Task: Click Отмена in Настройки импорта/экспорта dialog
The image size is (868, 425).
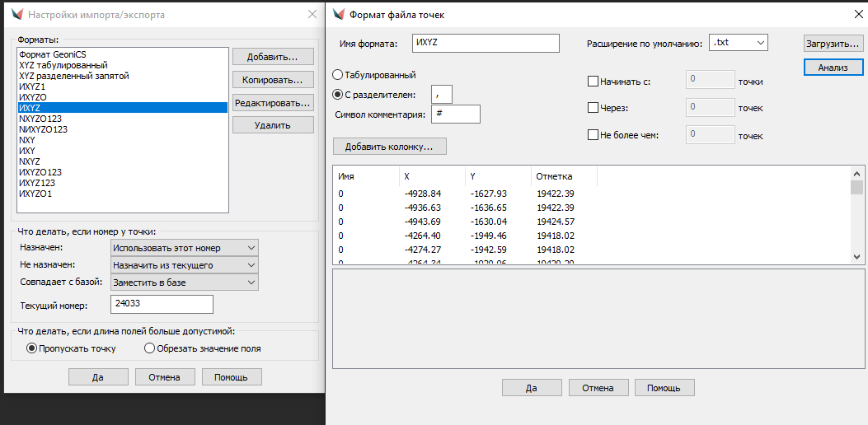Action: click(165, 377)
